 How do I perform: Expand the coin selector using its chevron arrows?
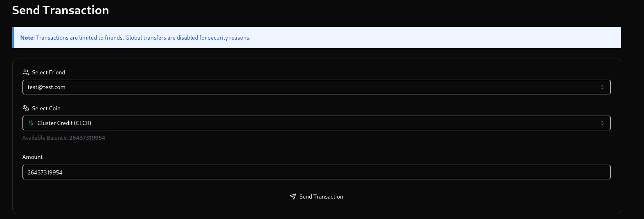(602, 123)
